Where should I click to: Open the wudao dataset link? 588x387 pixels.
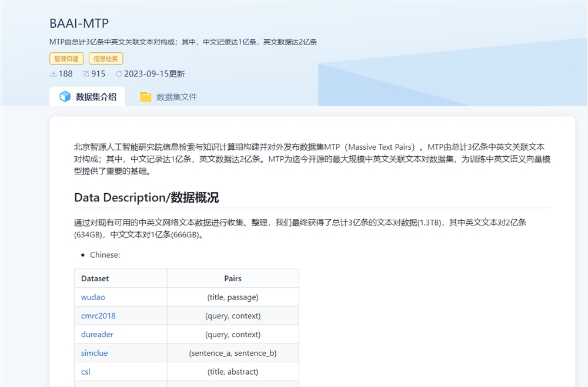point(93,297)
